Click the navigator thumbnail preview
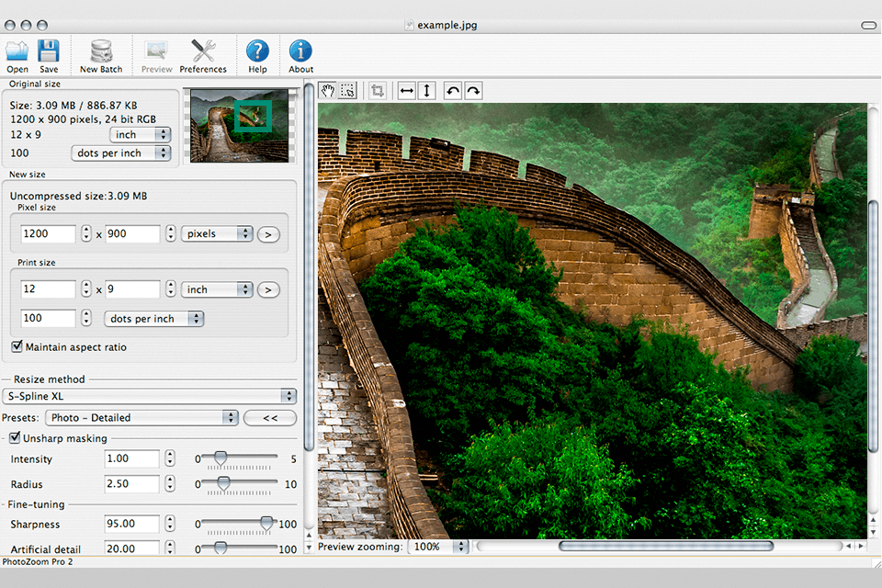 239,126
